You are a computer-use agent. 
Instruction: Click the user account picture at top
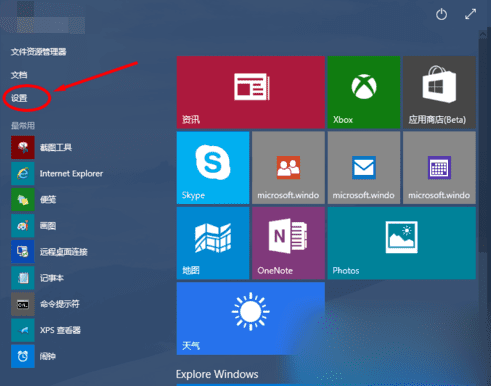click(25, 17)
